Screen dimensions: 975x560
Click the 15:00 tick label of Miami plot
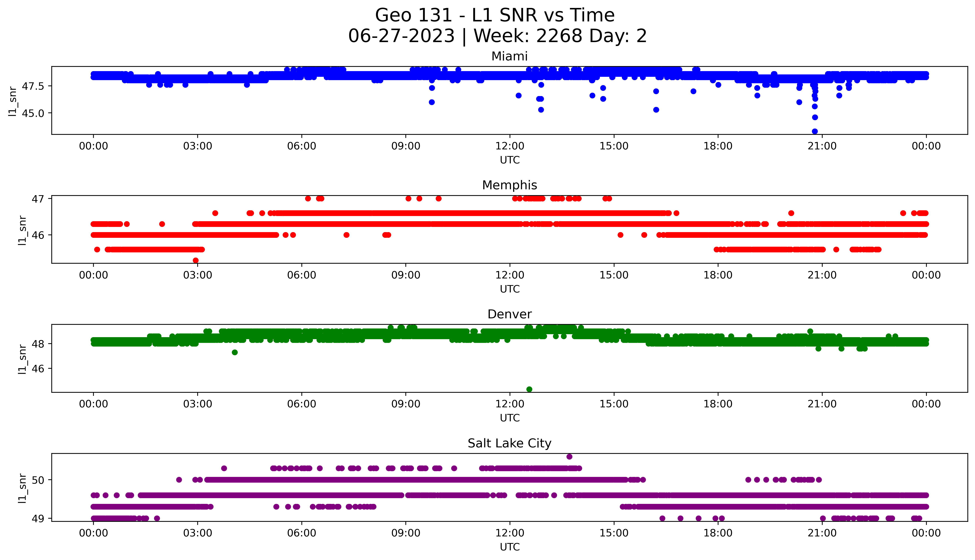tap(614, 146)
